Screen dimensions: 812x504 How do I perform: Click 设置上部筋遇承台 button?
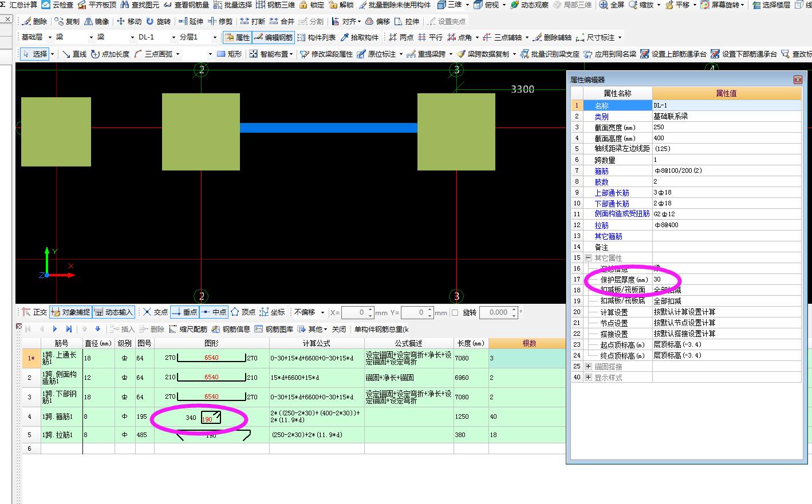pyautogui.click(x=673, y=54)
